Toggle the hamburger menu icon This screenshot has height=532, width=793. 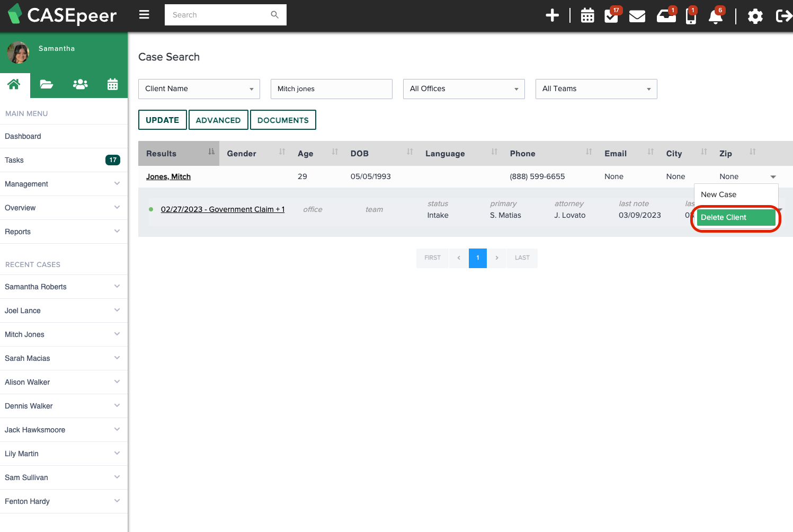click(x=144, y=15)
